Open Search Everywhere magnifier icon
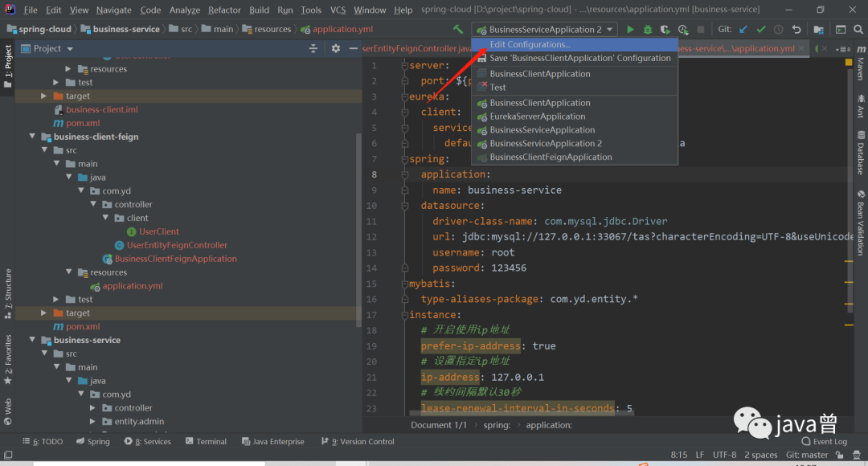 [858, 30]
